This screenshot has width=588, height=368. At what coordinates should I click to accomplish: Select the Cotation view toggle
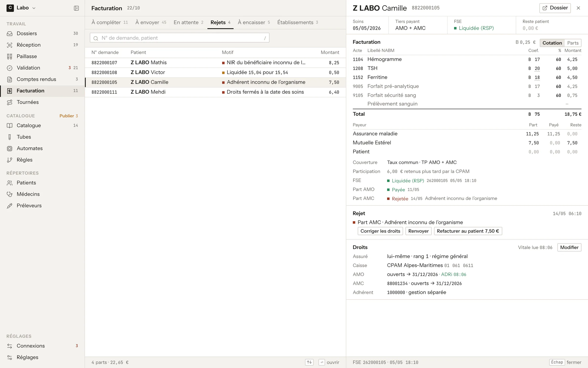pos(552,43)
